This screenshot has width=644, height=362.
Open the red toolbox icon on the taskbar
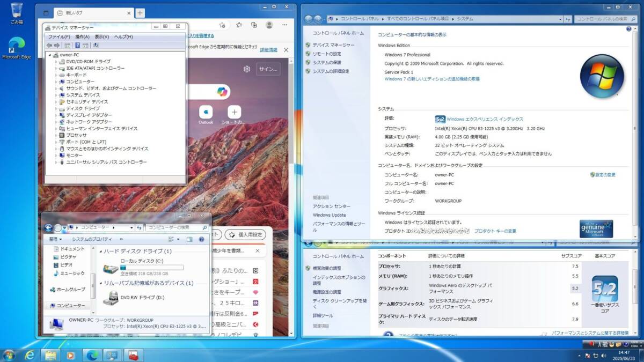pyautogui.click(x=134, y=355)
